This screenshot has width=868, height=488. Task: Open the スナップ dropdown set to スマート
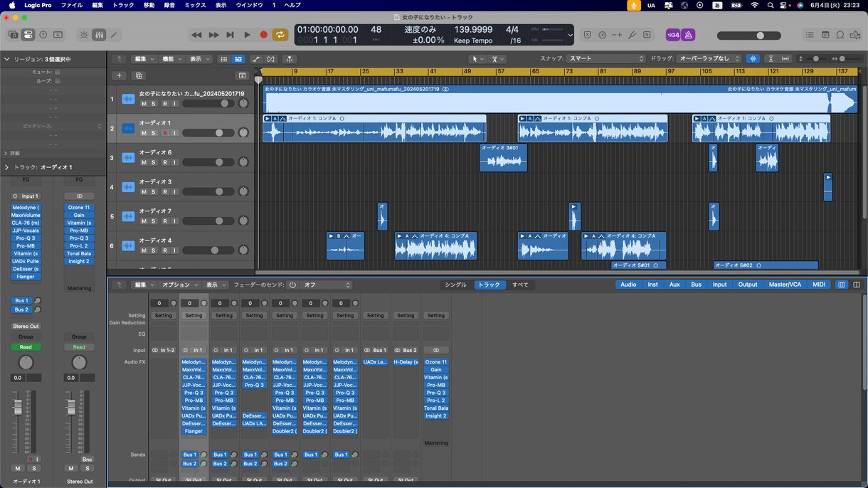coord(606,59)
